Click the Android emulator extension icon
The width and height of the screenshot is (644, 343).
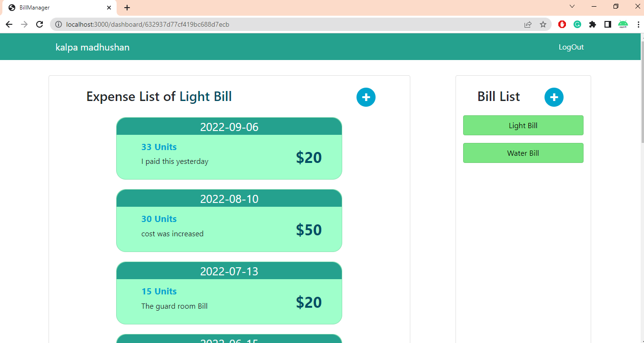pyautogui.click(x=623, y=24)
